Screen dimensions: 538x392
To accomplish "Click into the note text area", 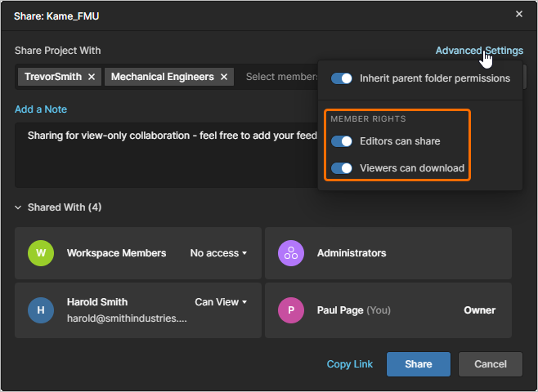I will [164, 159].
